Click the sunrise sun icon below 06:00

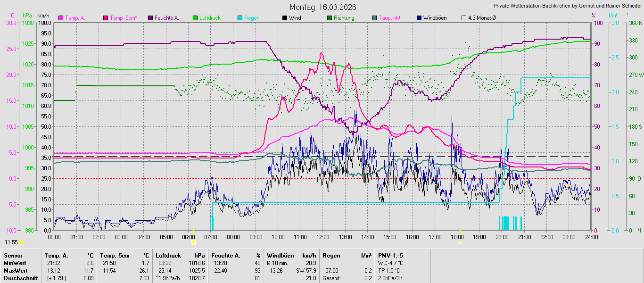193,242
